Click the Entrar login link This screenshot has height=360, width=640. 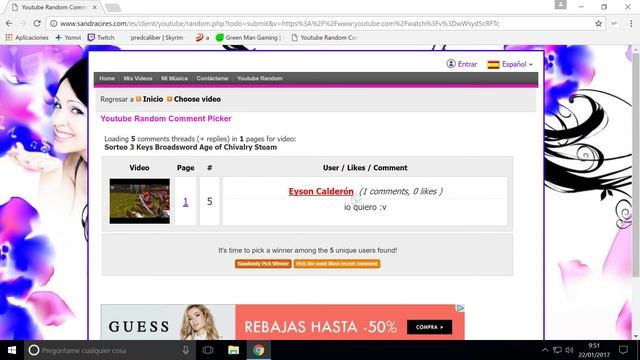click(x=462, y=64)
